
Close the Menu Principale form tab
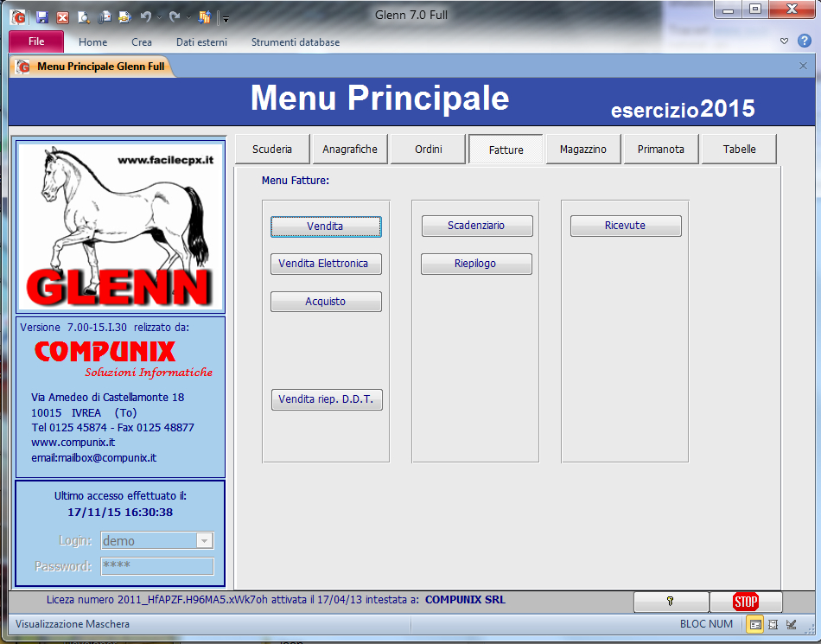803,66
